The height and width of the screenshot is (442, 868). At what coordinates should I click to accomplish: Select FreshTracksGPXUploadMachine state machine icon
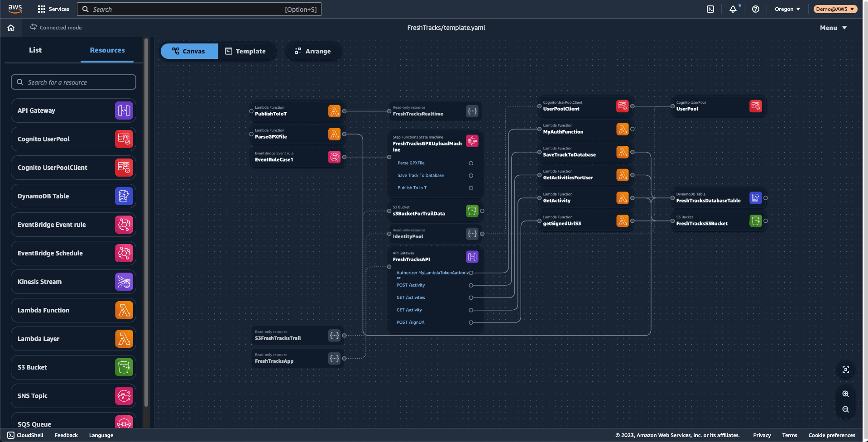tap(472, 141)
